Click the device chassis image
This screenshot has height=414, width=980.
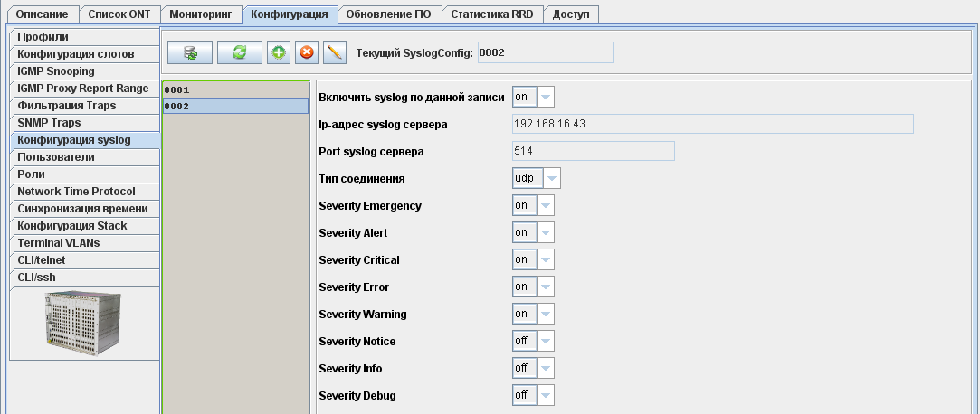click(x=84, y=323)
